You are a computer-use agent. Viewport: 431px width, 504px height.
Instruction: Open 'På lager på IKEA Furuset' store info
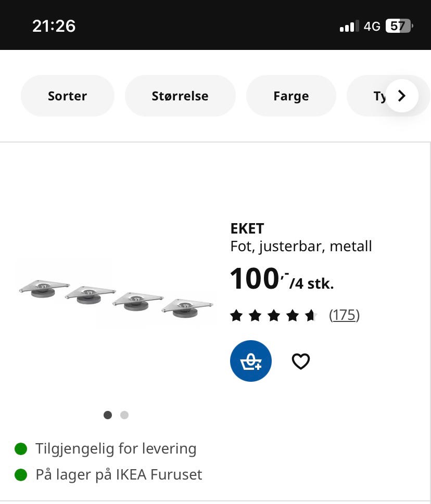tap(119, 474)
